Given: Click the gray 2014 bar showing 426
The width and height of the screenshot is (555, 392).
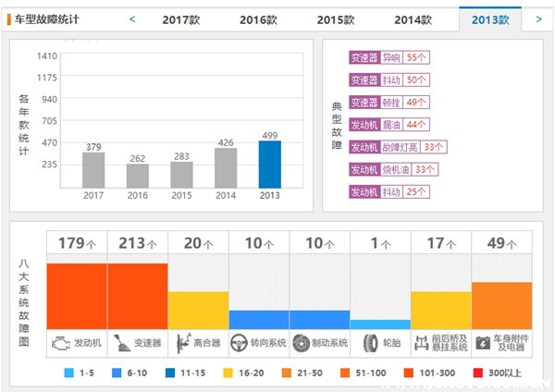Looking at the screenshot, I should (226, 167).
